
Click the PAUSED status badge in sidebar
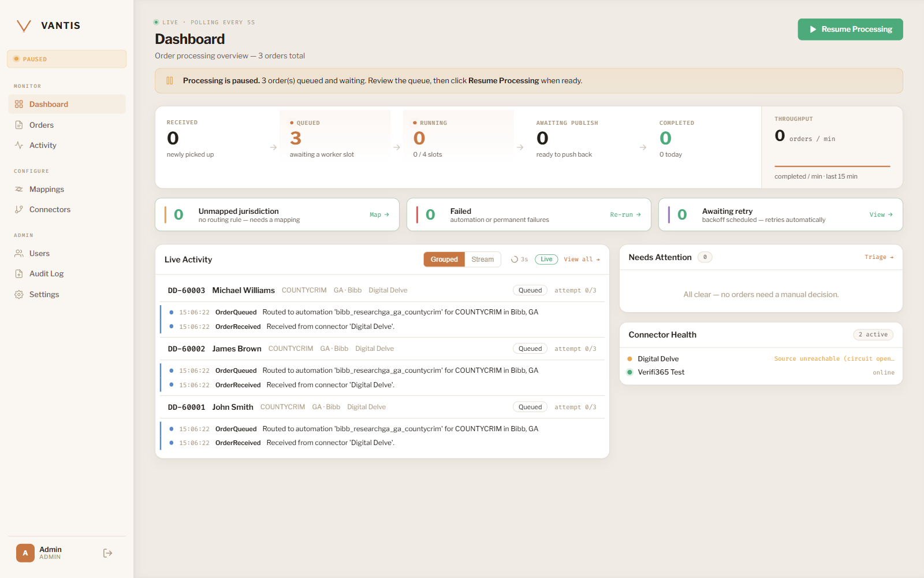(66, 59)
